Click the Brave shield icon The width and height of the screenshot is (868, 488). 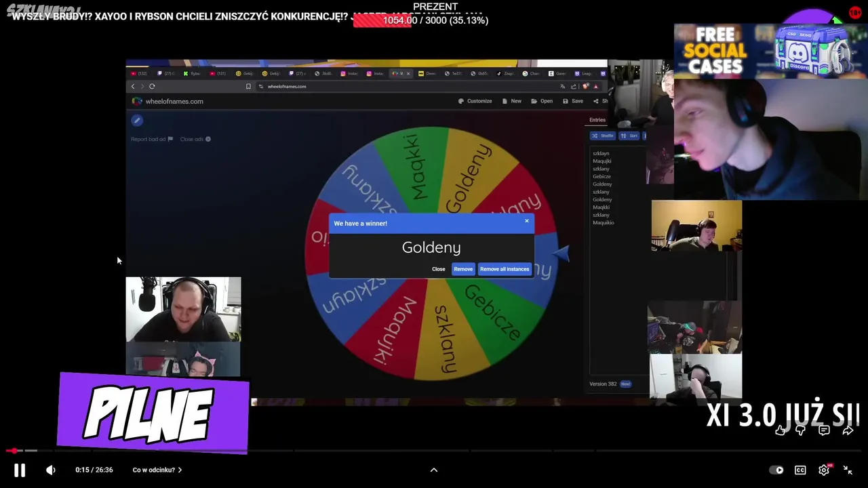coord(585,86)
